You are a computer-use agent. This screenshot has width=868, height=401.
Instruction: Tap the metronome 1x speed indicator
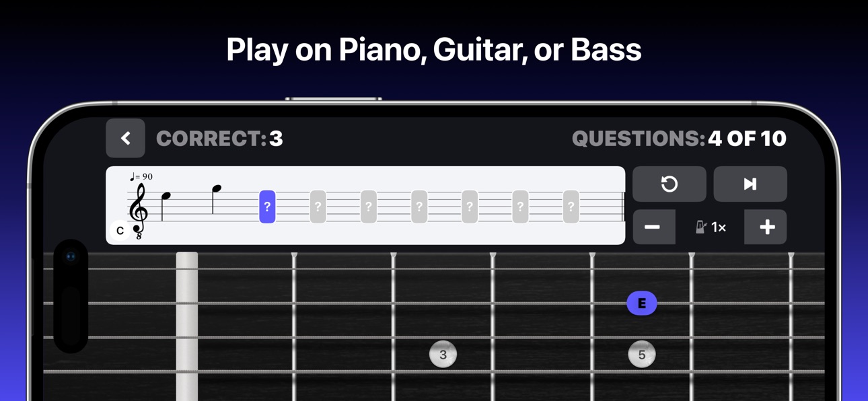click(710, 227)
